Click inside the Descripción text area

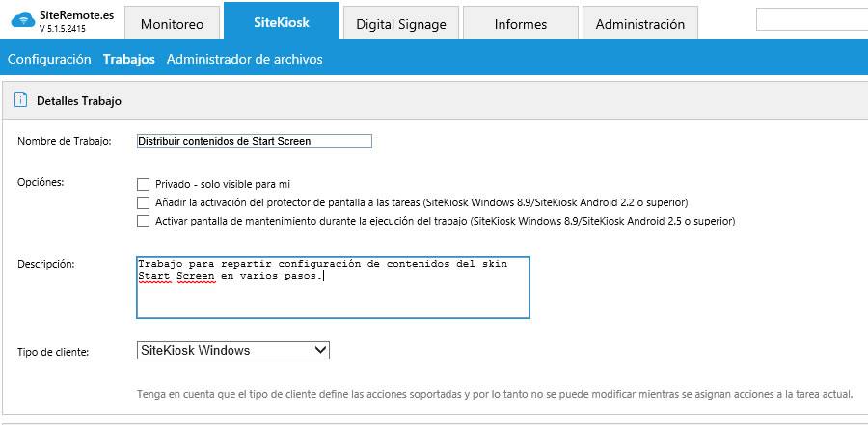[x=333, y=297]
